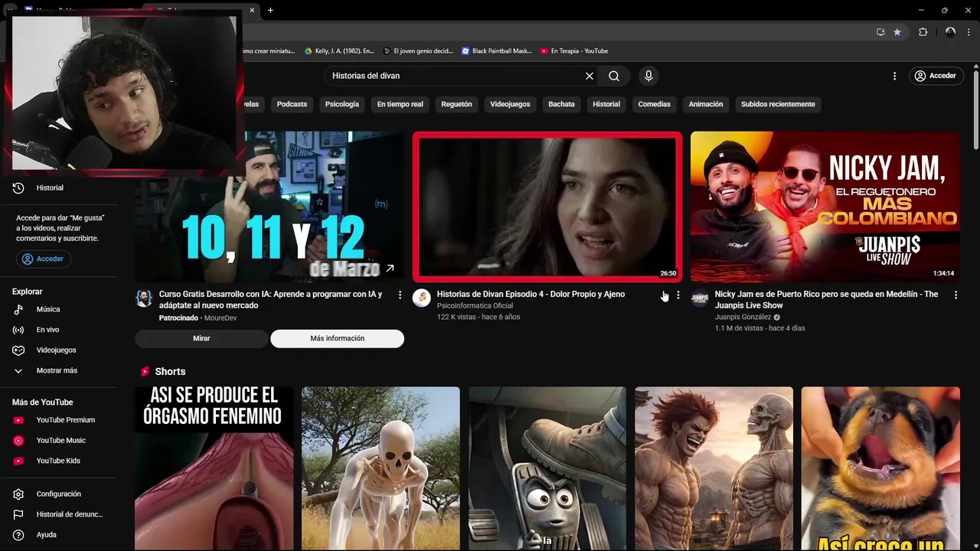
Task: Click the Nicky Jam es de Puerto Rico title
Action: 826,299
